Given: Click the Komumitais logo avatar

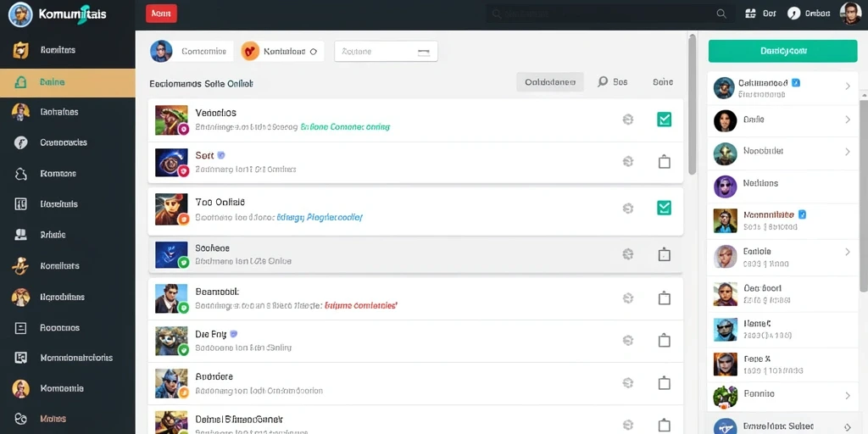Looking at the screenshot, I should 20,14.
